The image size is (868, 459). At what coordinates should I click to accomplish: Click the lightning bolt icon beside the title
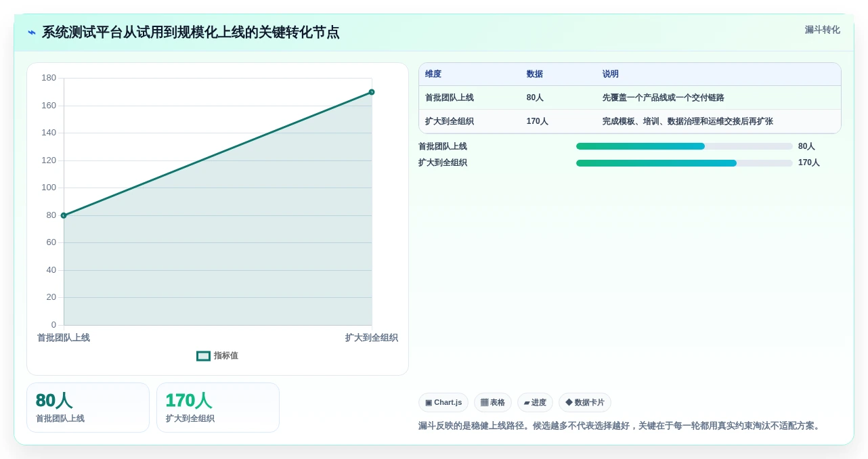(32, 32)
